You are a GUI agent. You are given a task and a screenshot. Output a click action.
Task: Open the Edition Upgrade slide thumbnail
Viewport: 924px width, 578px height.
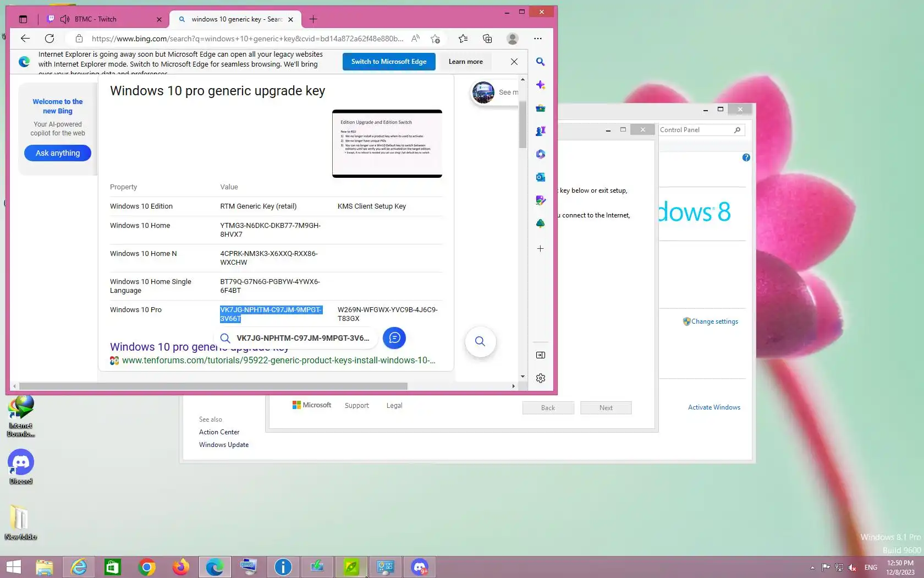387,144
